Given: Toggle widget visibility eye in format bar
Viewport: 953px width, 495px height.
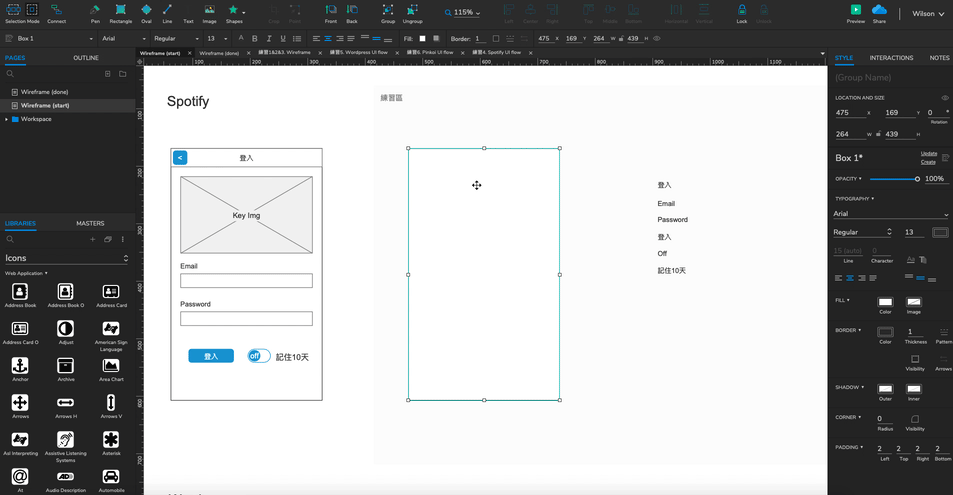Looking at the screenshot, I should tap(656, 38).
